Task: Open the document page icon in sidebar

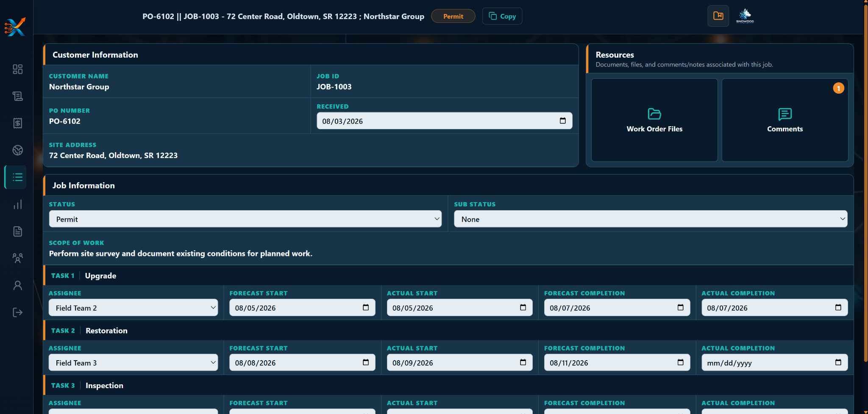Action: click(17, 231)
